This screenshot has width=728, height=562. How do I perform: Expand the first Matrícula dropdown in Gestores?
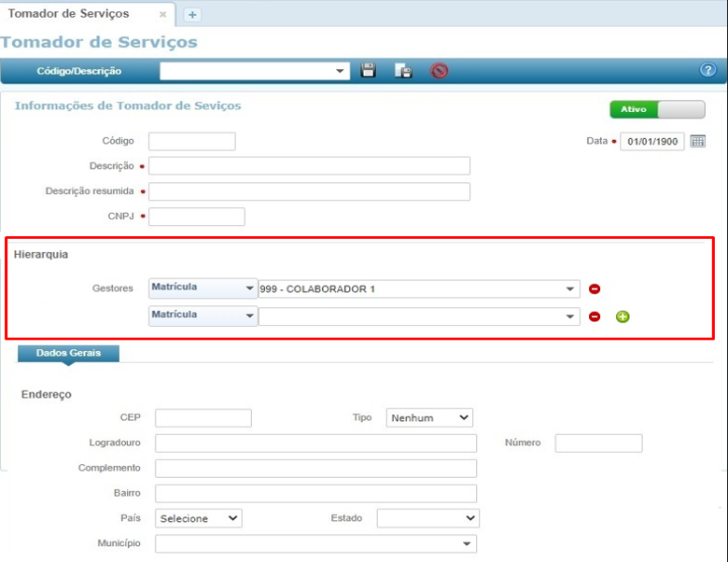[x=203, y=289]
